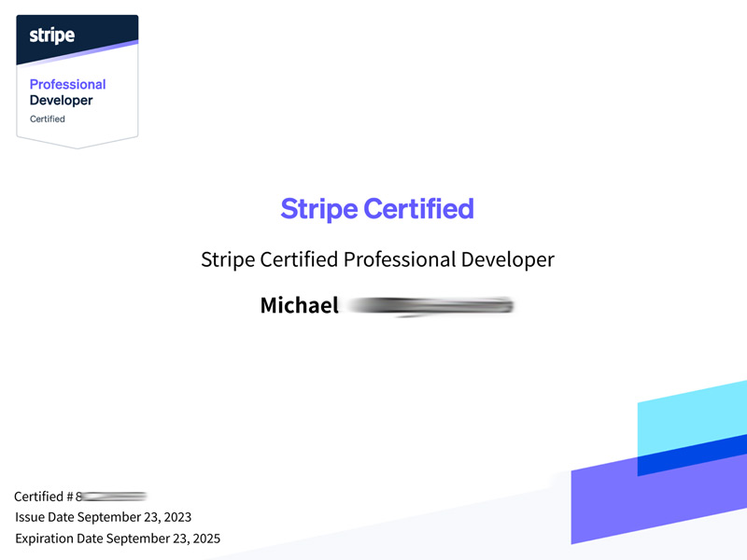Image resolution: width=747 pixels, height=560 pixels.
Task: Click the purple 'Professional' badge text
Action: pyautogui.click(x=67, y=84)
